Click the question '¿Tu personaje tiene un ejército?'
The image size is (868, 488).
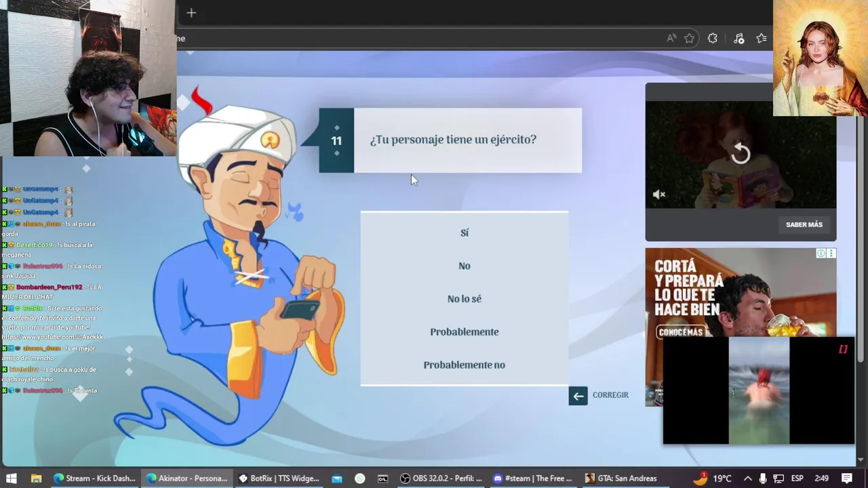click(453, 140)
